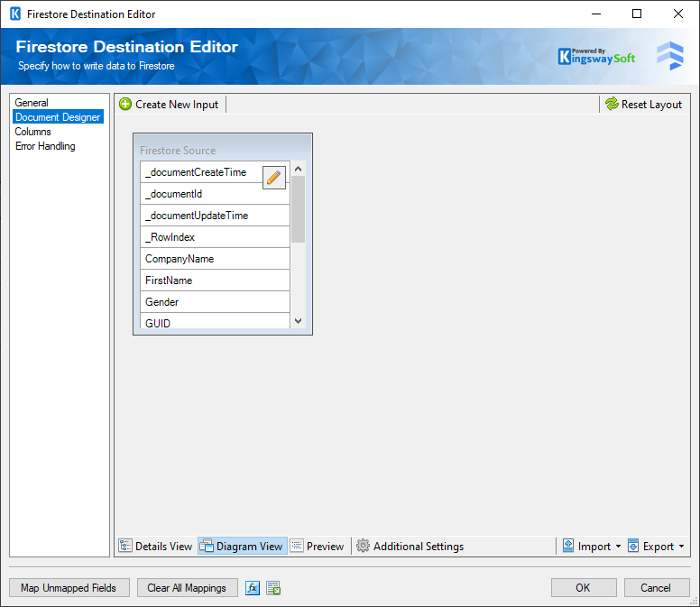The width and height of the screenshot is (700, 607).
Task: Switch to the Preview tab label
Action: 325,547
